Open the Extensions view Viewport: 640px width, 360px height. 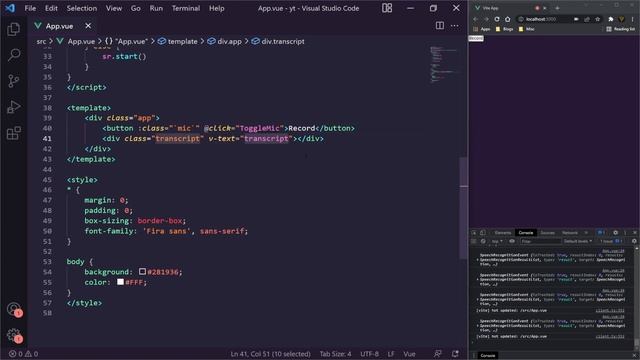click(x=13, y=133)
